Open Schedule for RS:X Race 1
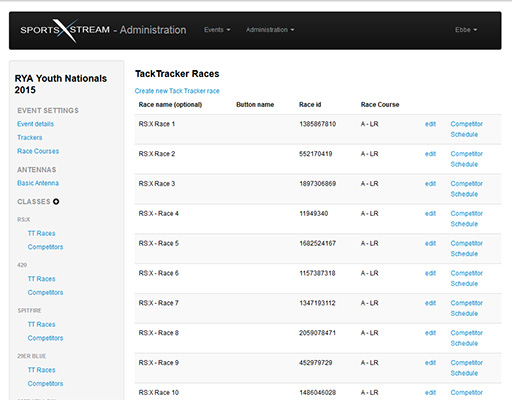The image size is (512, 400). (x=464, y=134)
